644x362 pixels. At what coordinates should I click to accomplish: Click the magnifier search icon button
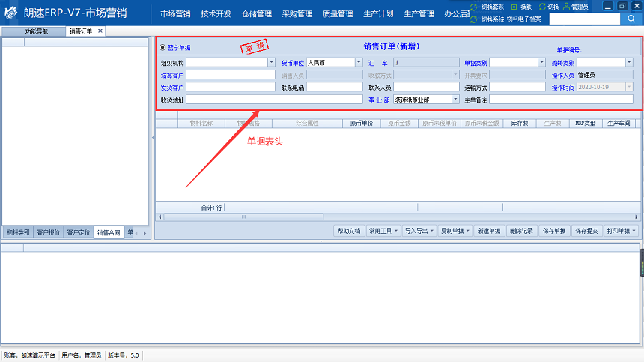(x=631, y=19)
